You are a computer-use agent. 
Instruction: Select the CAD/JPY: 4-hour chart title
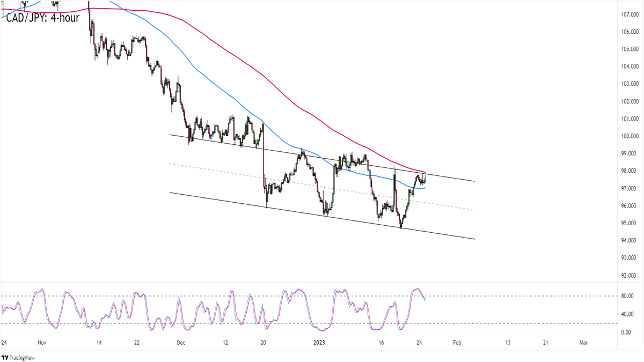[42, 18]
